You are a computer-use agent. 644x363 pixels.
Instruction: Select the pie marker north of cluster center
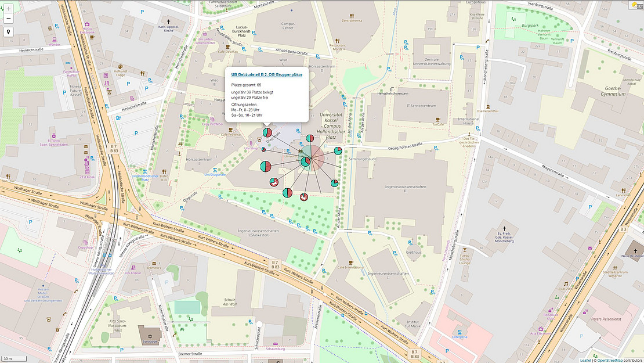310,139
